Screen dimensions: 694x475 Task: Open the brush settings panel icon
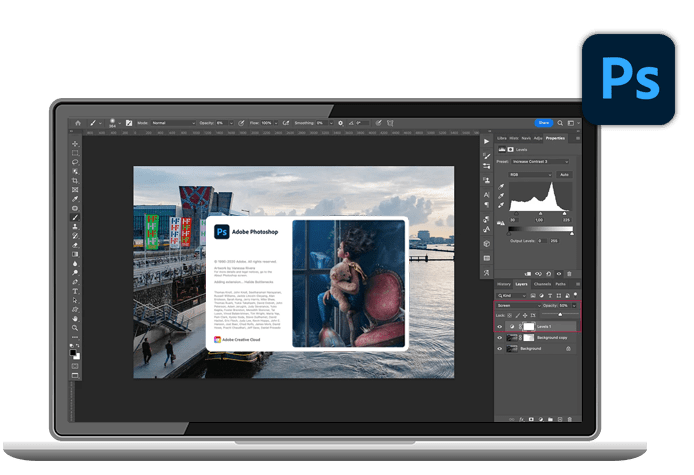pos(129,123)
